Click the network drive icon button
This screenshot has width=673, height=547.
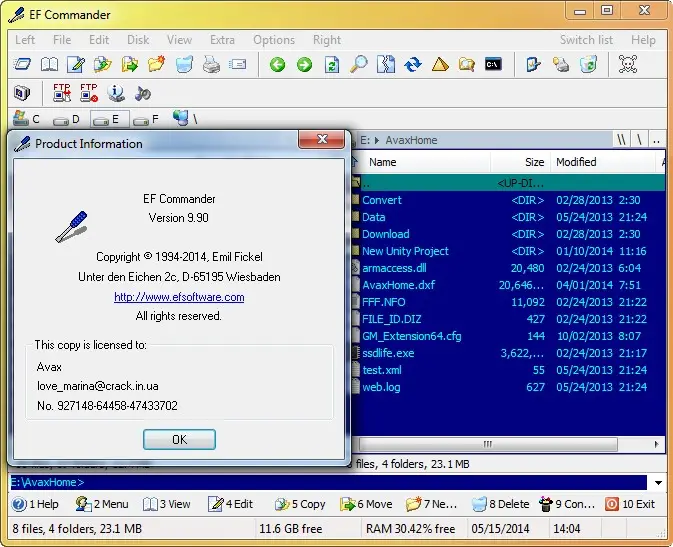(185, 119)
